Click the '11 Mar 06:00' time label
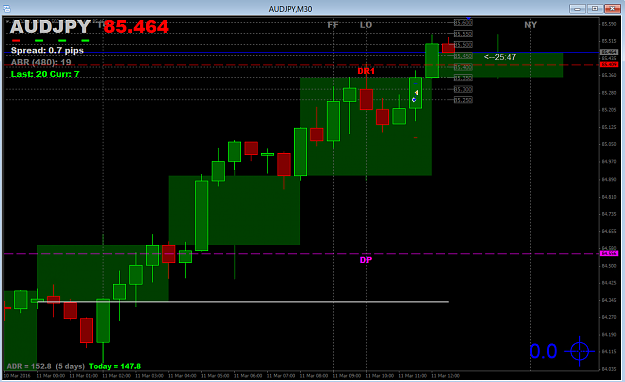This screenshot has height=382, width=625. 248,376
